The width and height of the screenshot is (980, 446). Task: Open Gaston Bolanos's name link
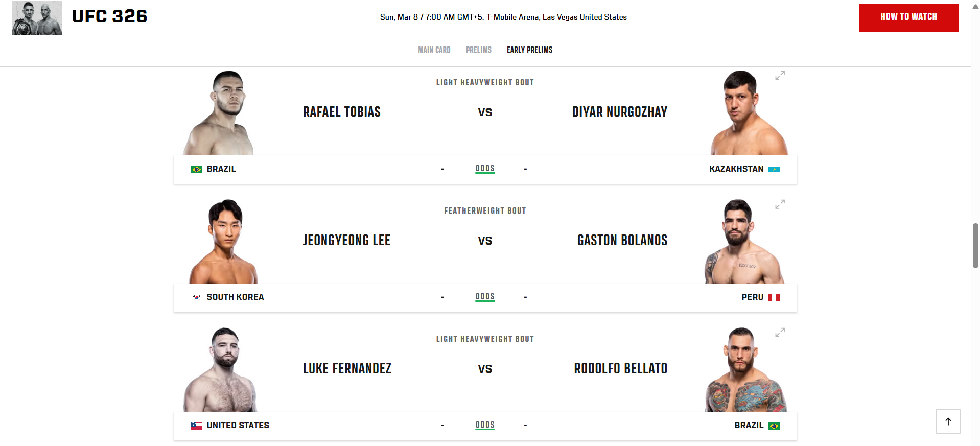click(622, 240)
